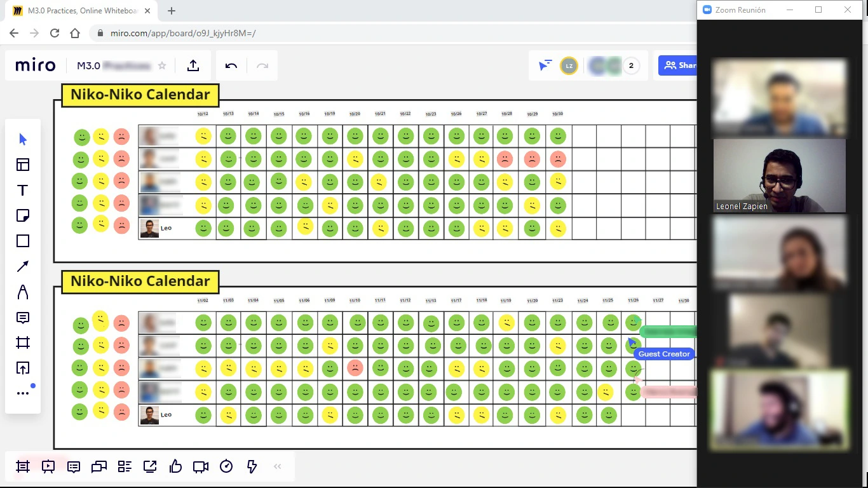Image resolution: width=868 pixels, height=488 pixels.
Task: Select the Comment tool
Action: coord(23,317)
